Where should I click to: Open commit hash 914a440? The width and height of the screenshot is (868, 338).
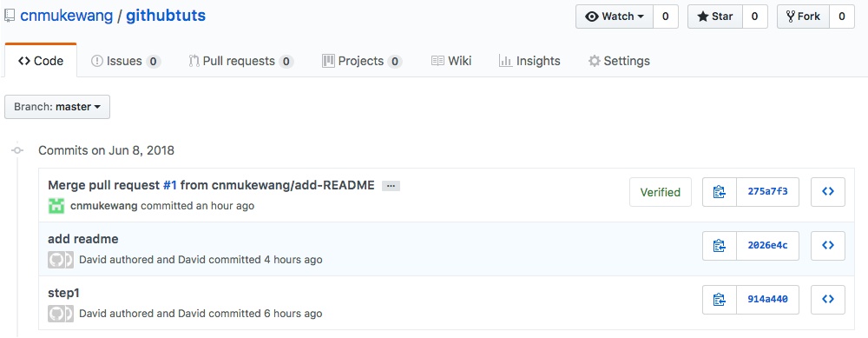tap(768, 299)
